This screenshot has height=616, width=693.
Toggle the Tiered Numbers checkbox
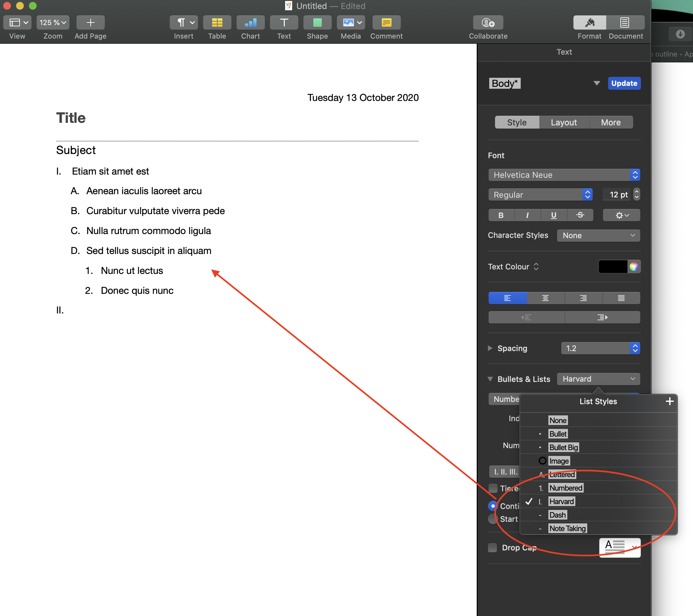click(x=493, y=488)
